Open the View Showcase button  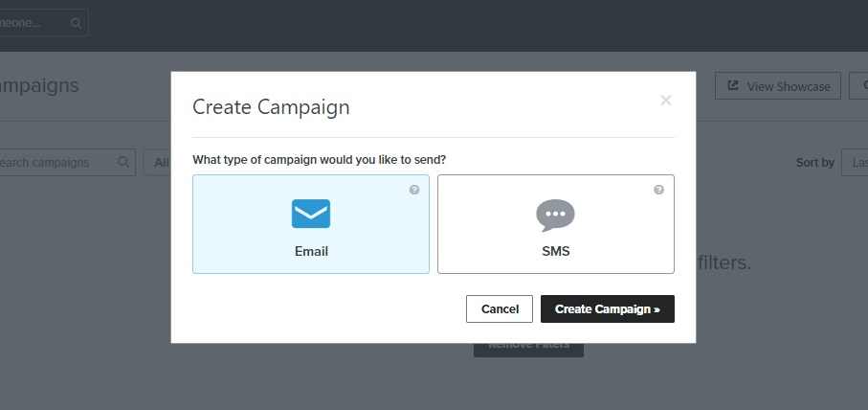tap(777, 86)
